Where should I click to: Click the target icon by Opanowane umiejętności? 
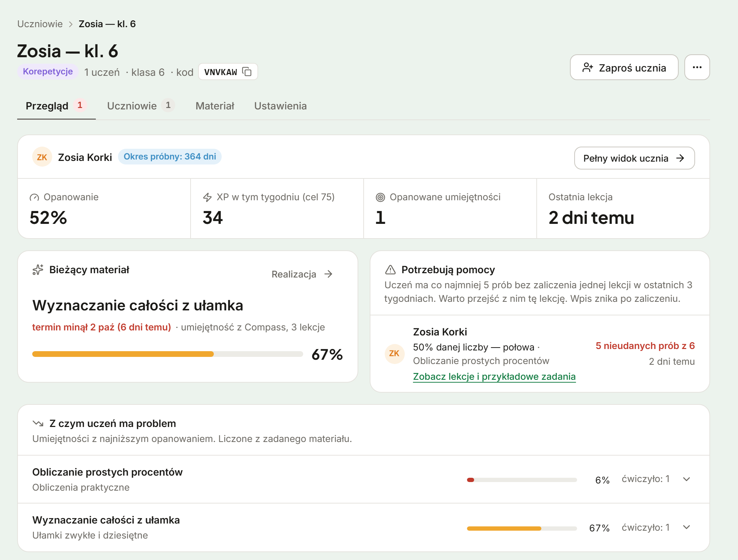pyautogui.click(x=380, y=197)
